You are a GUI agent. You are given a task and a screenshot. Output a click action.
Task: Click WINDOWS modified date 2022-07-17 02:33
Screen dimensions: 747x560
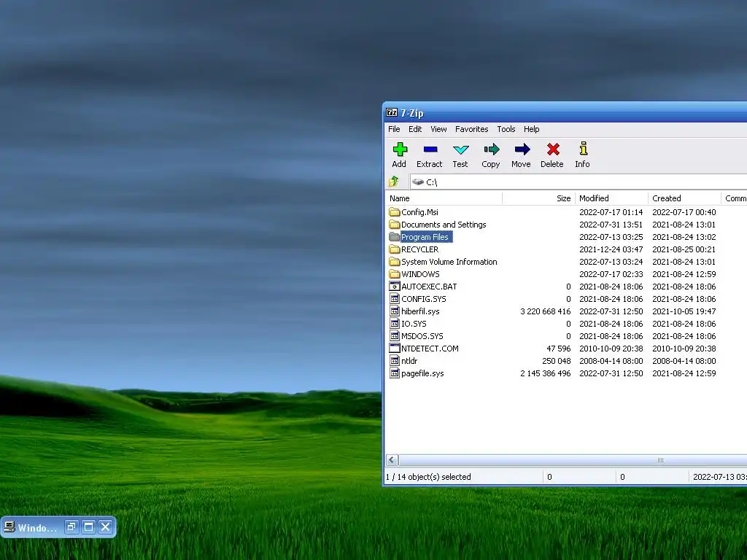pyautogui.click(x=611, y=274)
